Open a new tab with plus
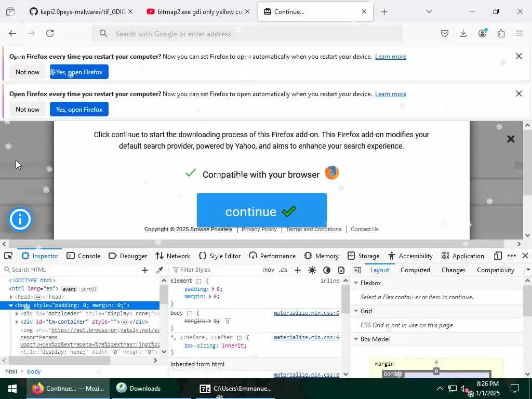 click(x=384, y=12)
